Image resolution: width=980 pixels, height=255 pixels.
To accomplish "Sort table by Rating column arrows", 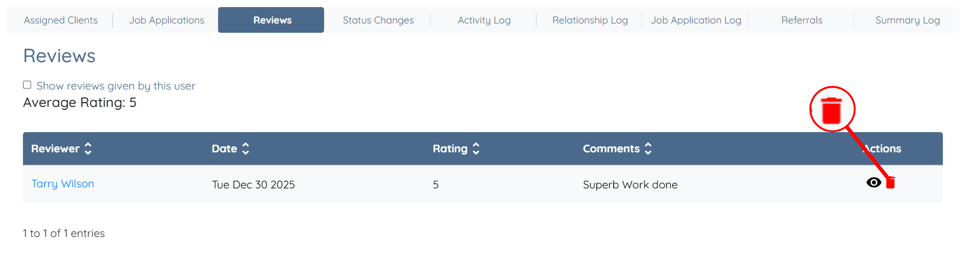I will tap(476, 149).
